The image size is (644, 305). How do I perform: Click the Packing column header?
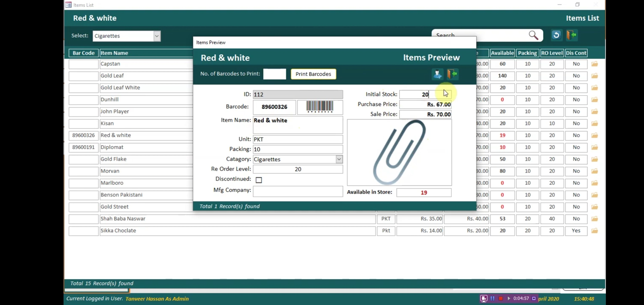click(x=527, y=53)
